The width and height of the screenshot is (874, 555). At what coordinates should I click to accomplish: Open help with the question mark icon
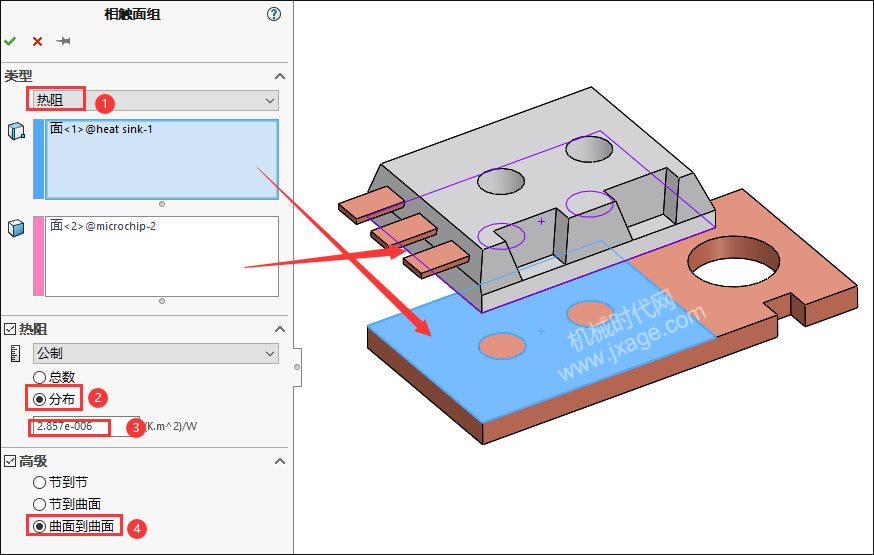tap(274, 14)
